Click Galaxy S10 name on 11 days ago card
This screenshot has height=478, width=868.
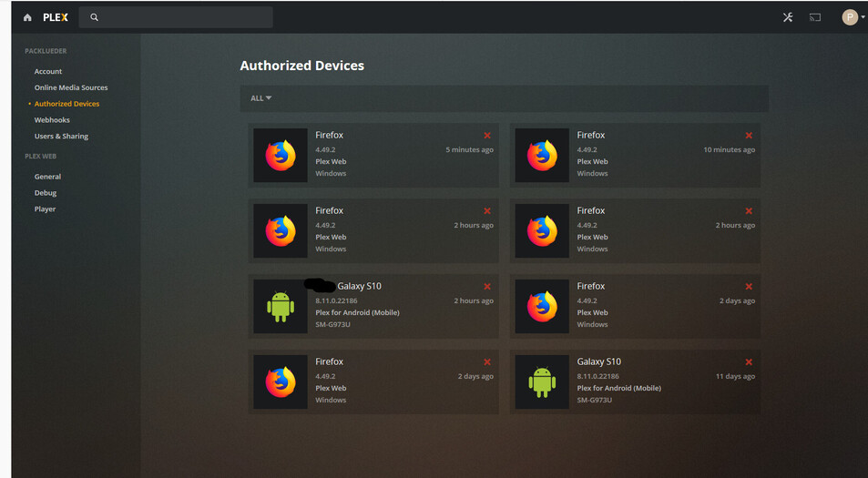(599, 361)
